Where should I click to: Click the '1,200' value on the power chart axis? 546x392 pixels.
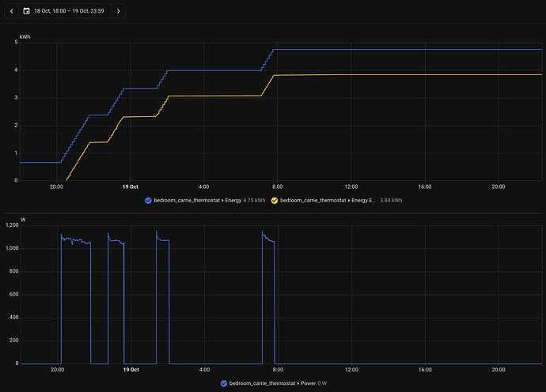(12, 225)
